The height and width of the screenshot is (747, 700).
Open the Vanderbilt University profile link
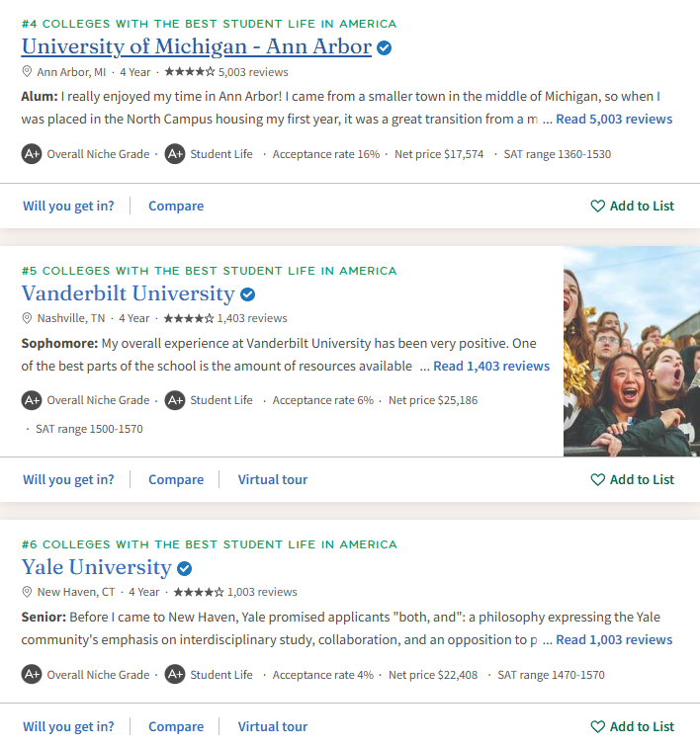click(x=129, y=293)
